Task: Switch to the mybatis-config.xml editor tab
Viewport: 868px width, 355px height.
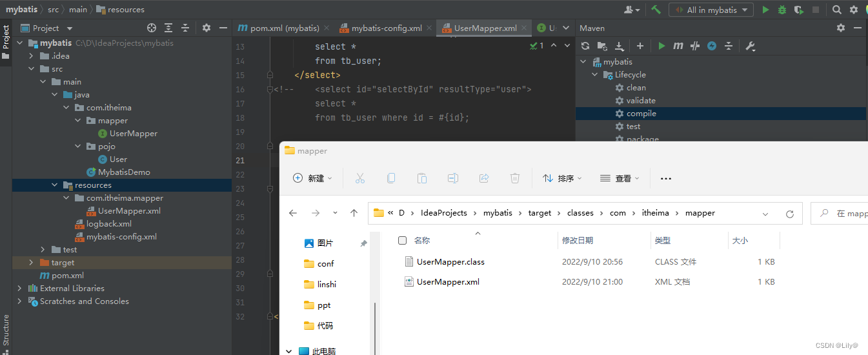Action: tap(386, 28)
